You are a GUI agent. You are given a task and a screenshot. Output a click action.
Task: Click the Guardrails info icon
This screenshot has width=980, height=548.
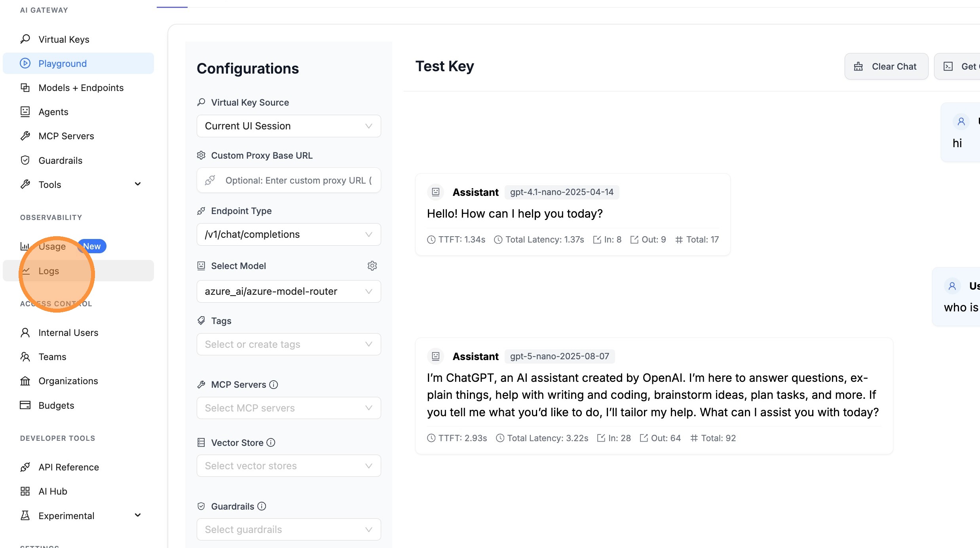[x=262, y=506]
